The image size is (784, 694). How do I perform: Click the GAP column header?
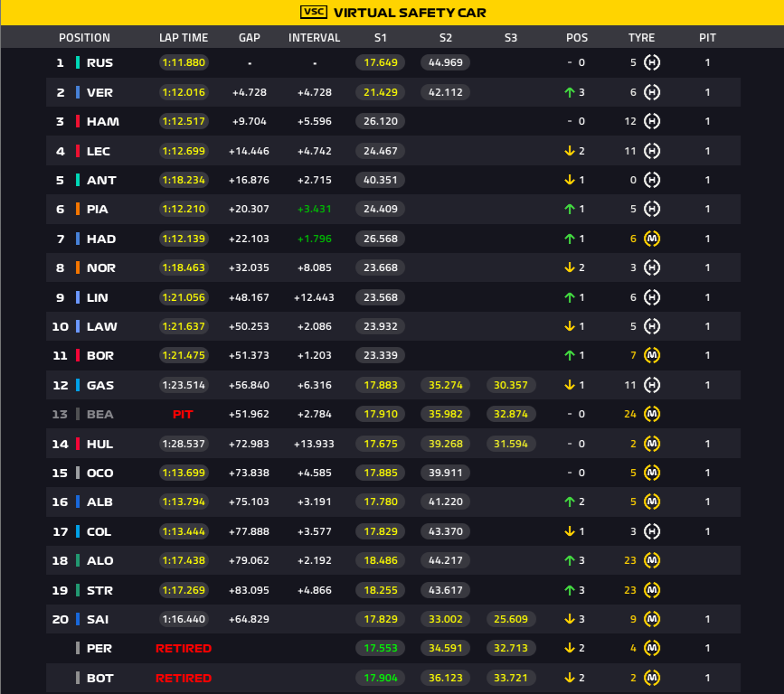click(x=249, y=38)
